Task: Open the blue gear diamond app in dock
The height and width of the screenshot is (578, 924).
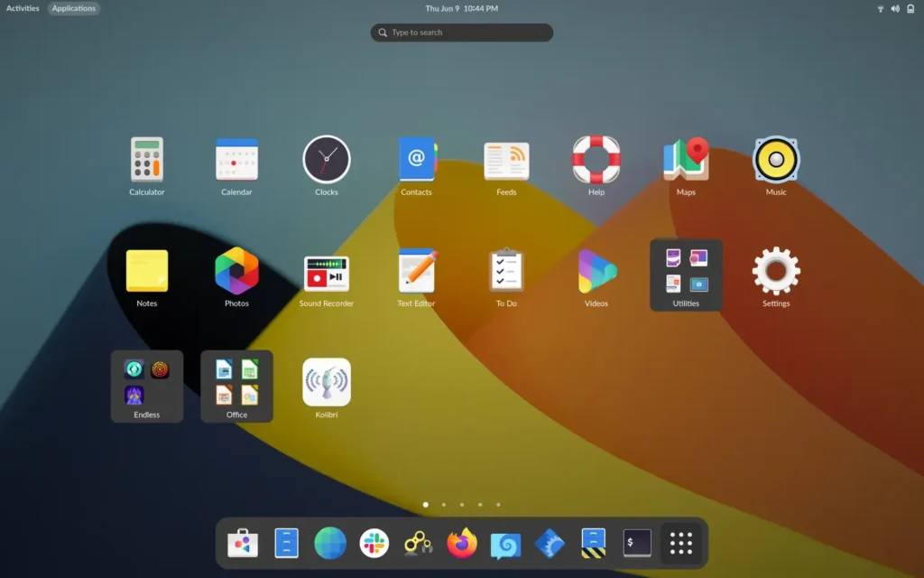Action: (550, 543)
